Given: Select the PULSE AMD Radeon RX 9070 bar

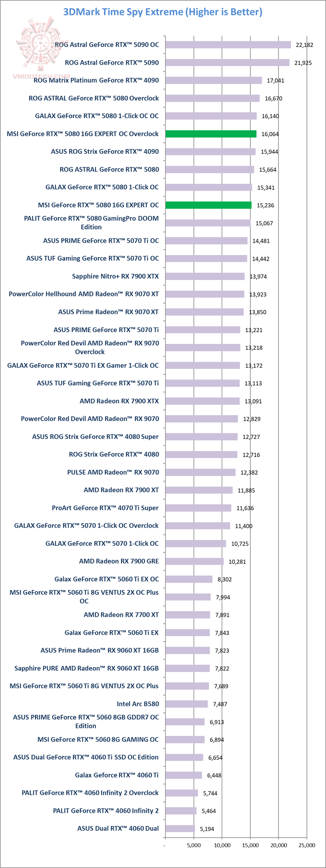Looking at the screenshot, I should (x=200, y=472).
